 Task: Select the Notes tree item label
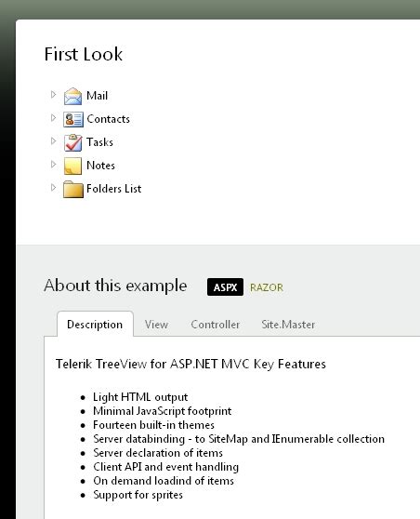tap(100, 166)
